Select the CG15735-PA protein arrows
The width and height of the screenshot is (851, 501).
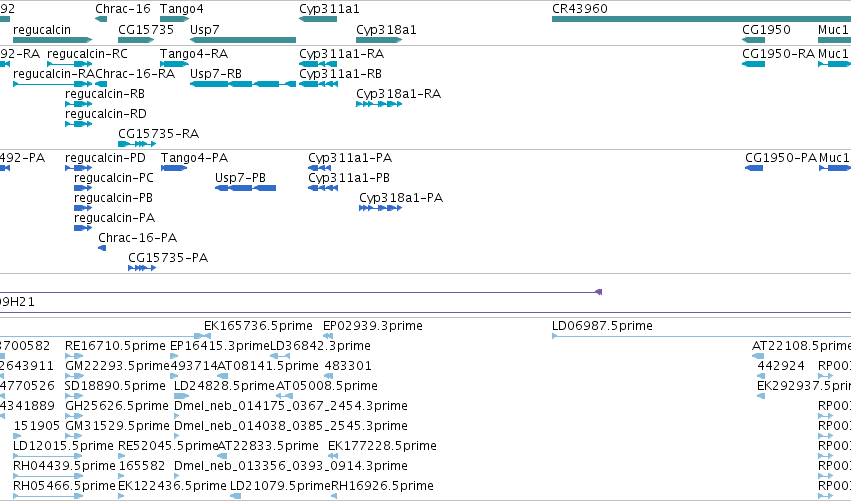(x=142, y=268)
